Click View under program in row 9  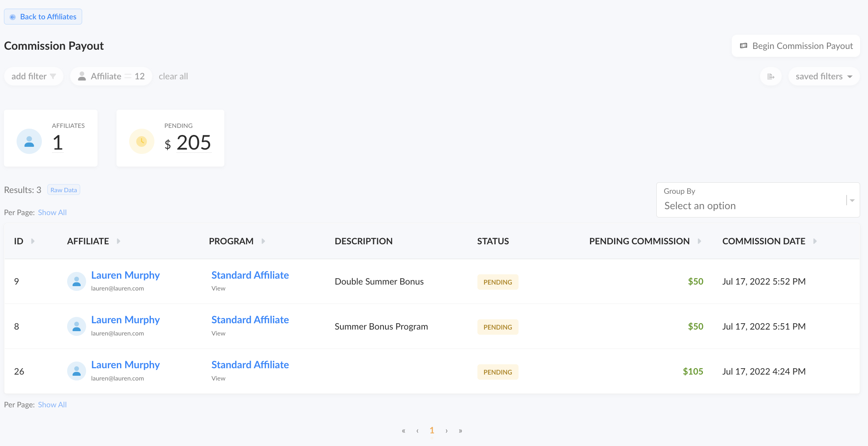coord(218,289)
